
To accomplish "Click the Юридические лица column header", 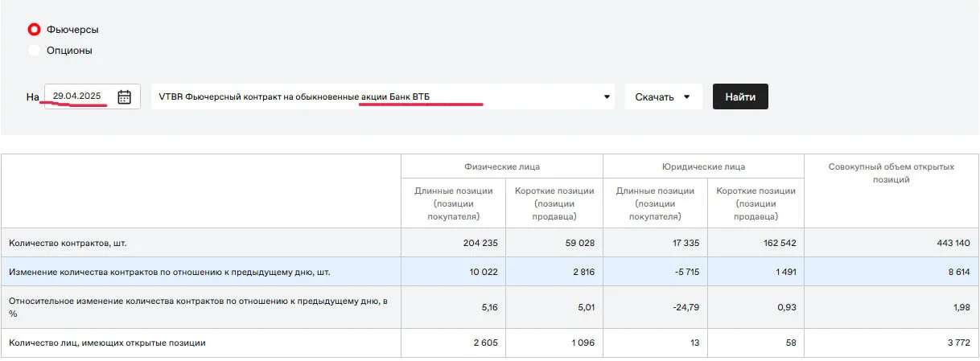I will coord(703,166).
